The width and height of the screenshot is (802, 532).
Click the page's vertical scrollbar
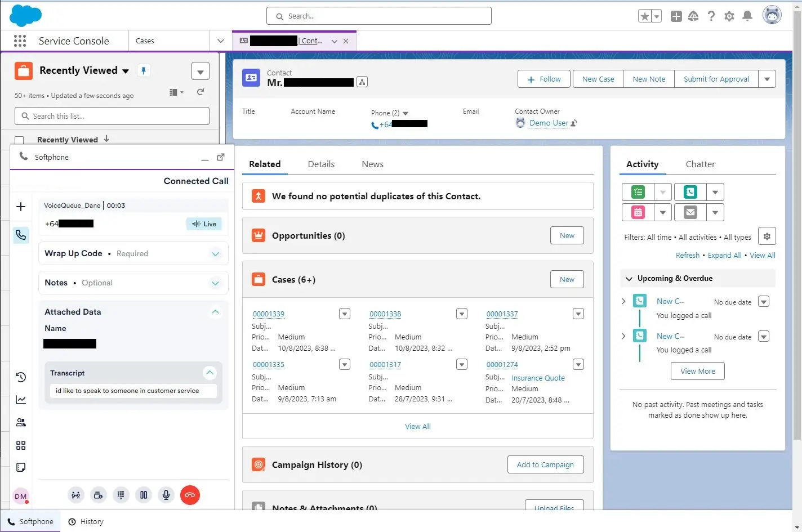(796, 225)
